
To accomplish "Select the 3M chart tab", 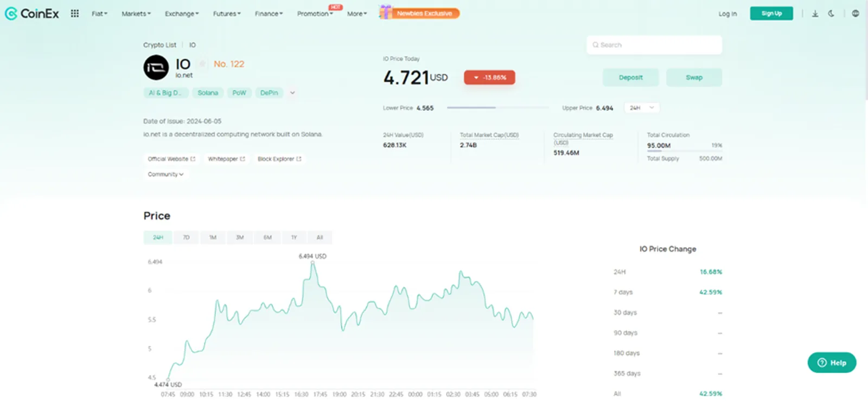I will coord(240,237).
